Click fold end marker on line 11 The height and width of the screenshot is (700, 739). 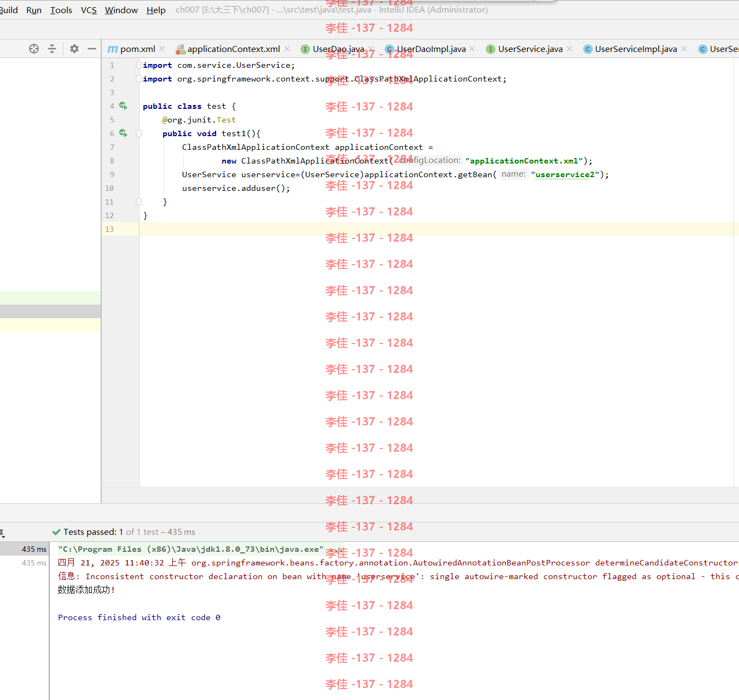pyautogui.click(x=139, y=202)
